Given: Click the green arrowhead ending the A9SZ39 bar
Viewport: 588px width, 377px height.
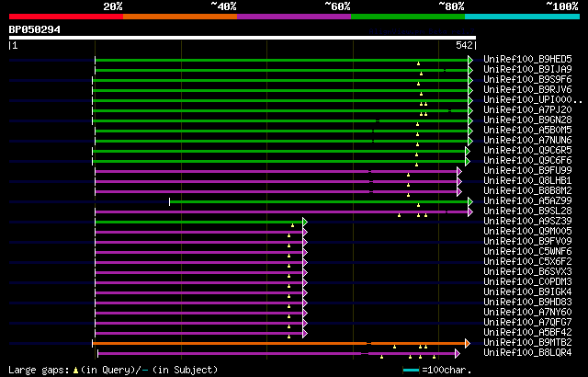Looking at the screenshot, I should pos(305,223).
